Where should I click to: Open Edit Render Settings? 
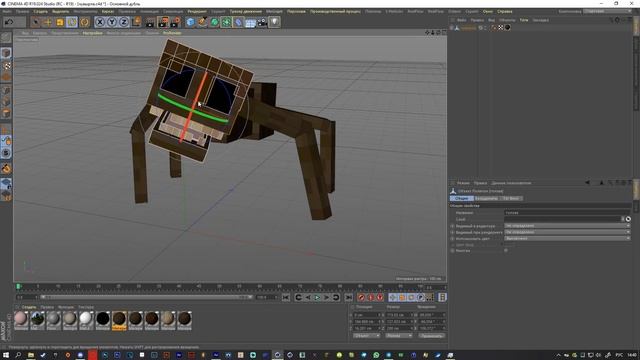point(176,22)
